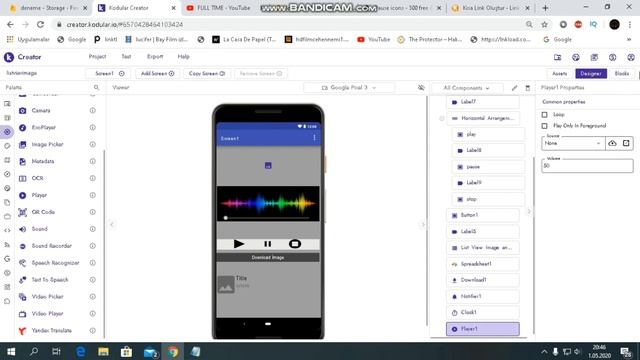Open the Assets panel
The width and height of the screenshot is (640, 360).
559,73
